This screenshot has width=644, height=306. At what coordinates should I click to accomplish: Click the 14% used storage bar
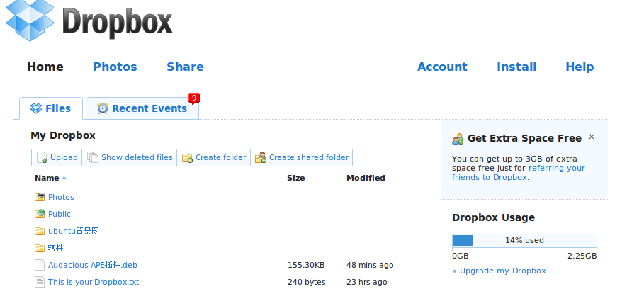pyautogui.click(x=524, y=241)
